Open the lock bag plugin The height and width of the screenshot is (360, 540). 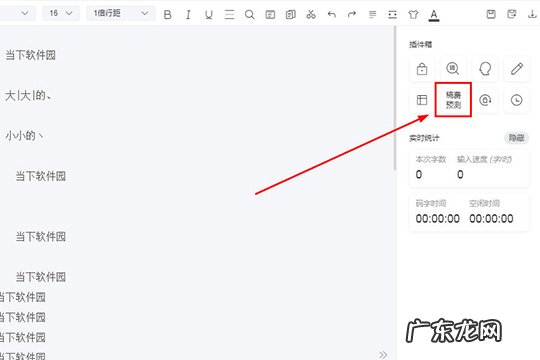pos(422,69)
